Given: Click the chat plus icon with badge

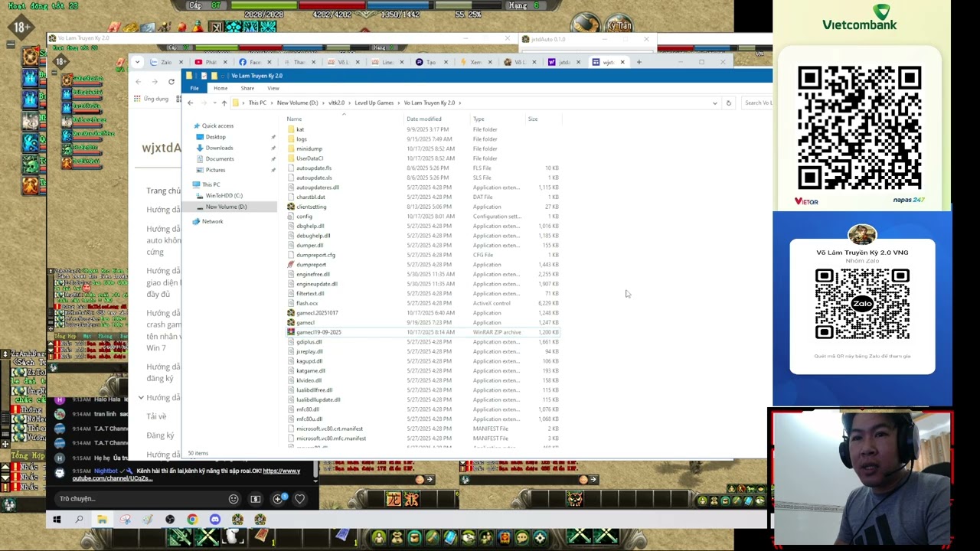Looking at the screenshot, I should point(279,499).
